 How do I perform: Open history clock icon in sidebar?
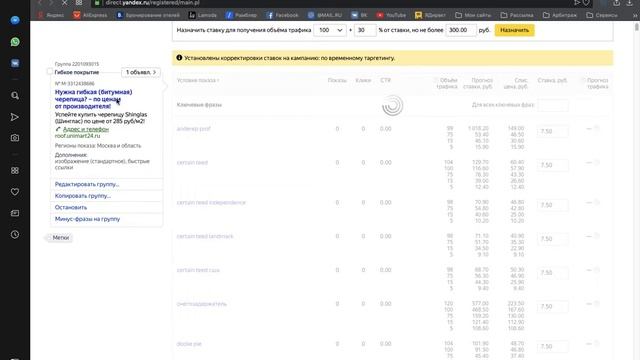(x=15, y=235)
